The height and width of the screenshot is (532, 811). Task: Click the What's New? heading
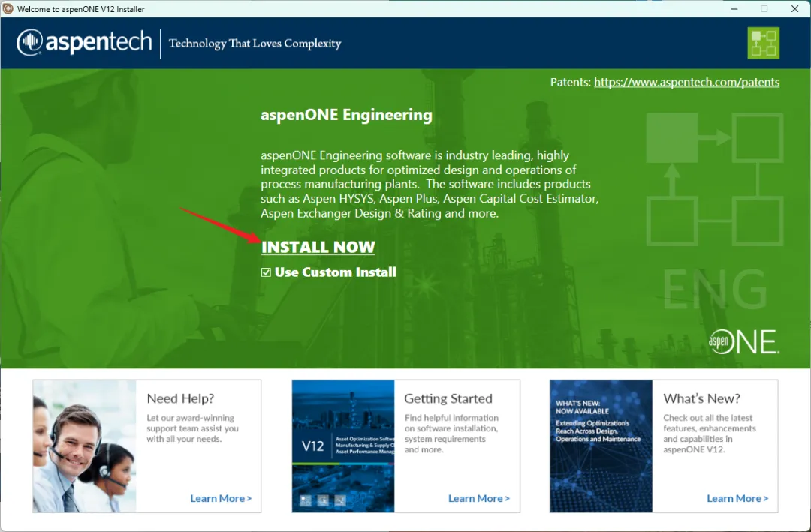[x=702, y=398]
